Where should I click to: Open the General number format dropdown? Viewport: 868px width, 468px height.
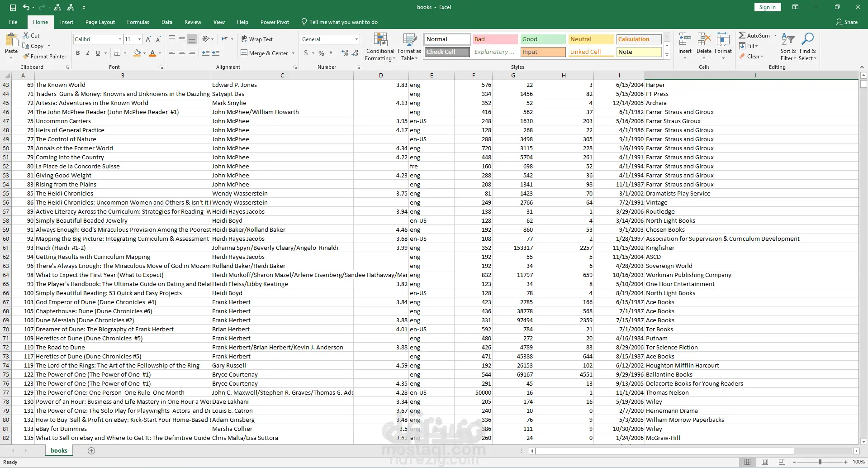(x=357, y=39)
